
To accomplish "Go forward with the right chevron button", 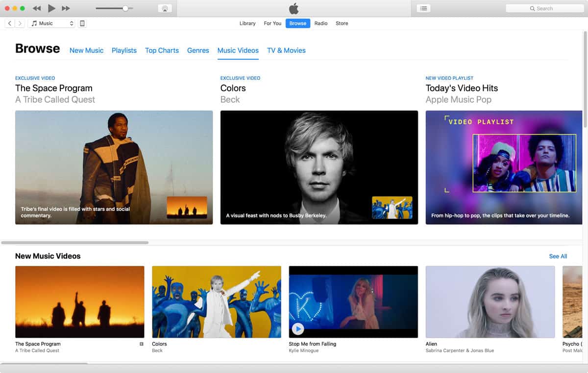I will [x=20, y=23].
